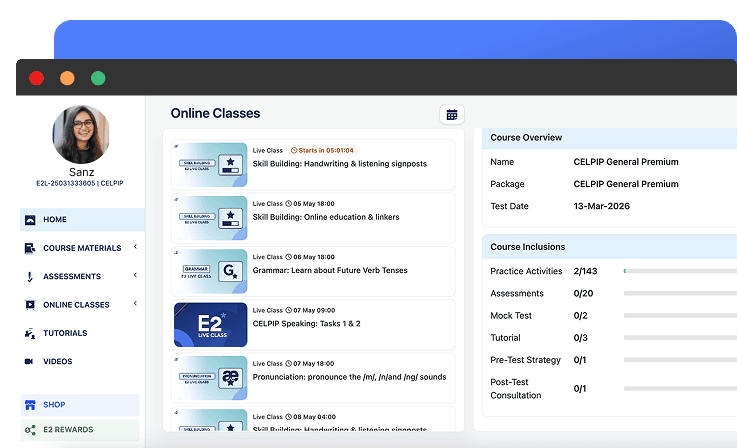Click the Home sidebar icon

[30, 220]
